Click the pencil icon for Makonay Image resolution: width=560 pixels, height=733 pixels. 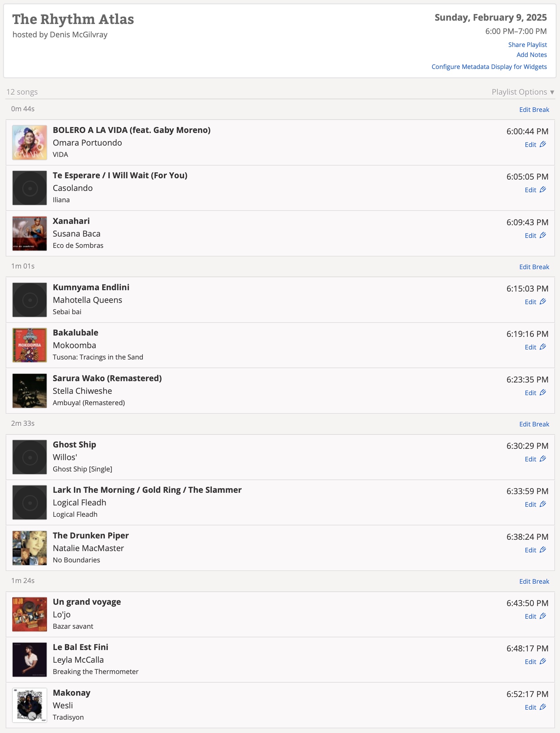click(543, 707)
